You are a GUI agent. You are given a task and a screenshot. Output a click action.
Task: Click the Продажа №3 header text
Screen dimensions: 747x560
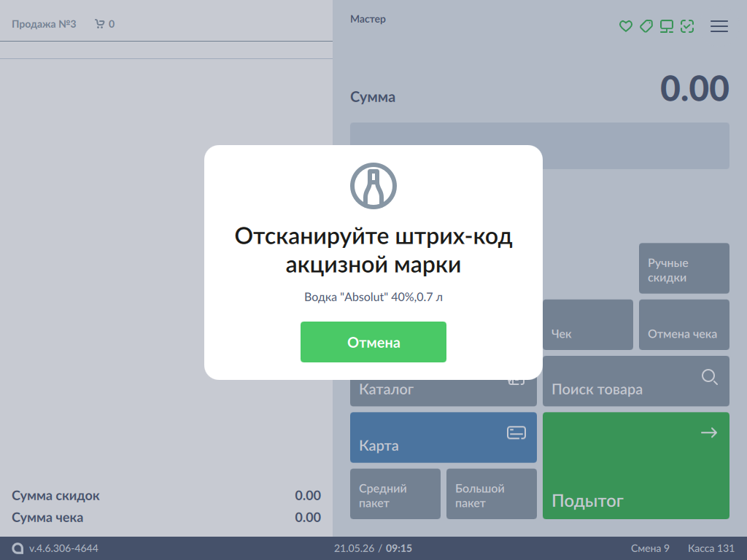[44, 24]
